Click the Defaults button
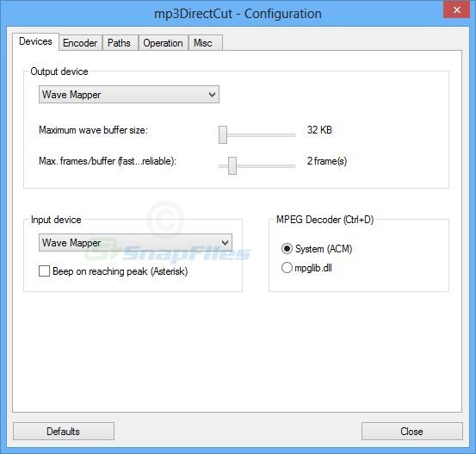 click(x=64, y=431)
